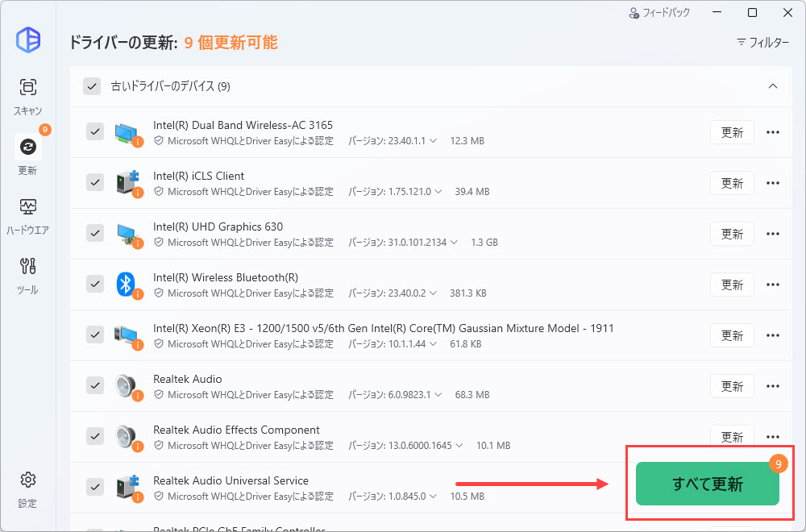This screenshot has width=806, height=532.
Task: Uncheck Realtek Audio Effects Component
Action: (x=95, y=436)
